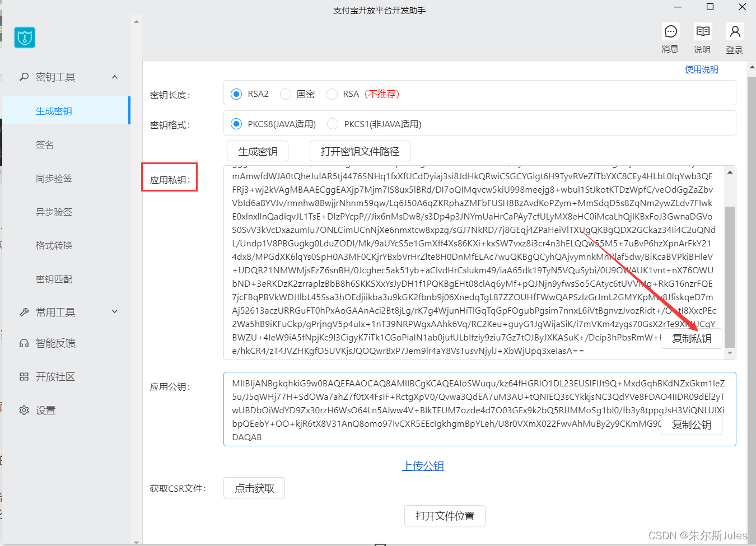
Task: Maximize the window
Action: [x=710, y=7]
